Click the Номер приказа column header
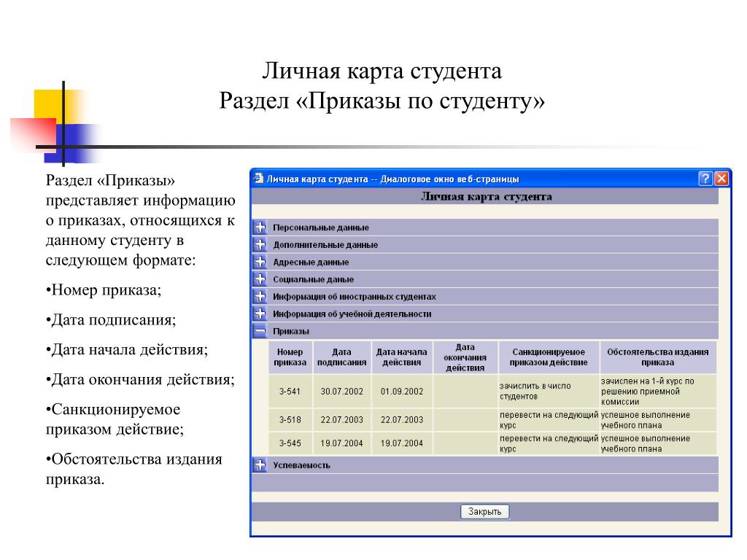This screenshot has height=560, width=747. pos(290,357)
